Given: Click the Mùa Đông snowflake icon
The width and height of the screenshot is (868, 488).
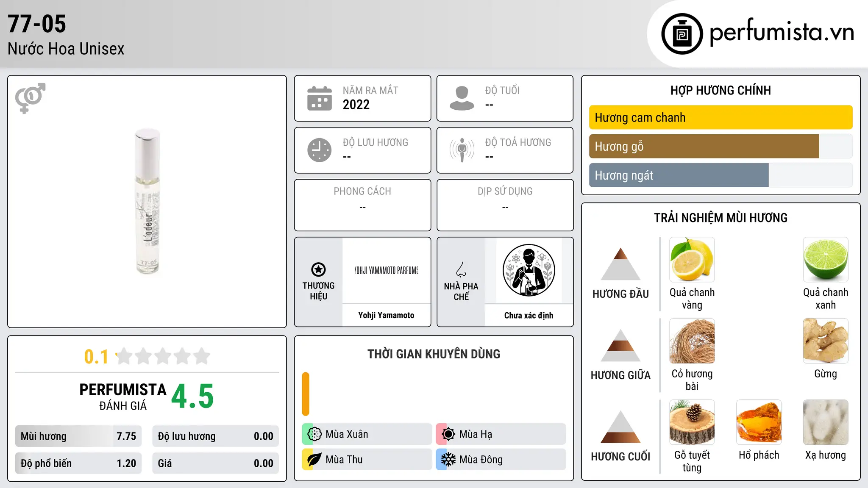Looking at the screenshot, I should click(x=448, y=460).
